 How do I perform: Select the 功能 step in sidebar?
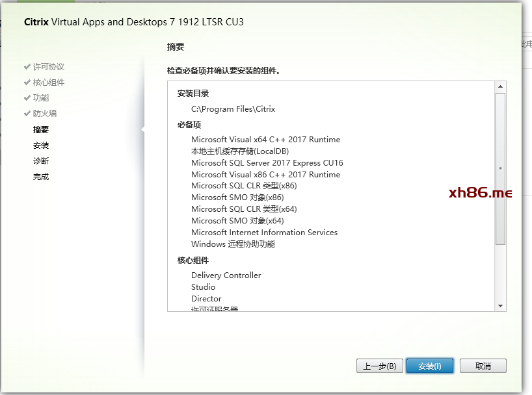pyautogui.click(x=41, y=98)
